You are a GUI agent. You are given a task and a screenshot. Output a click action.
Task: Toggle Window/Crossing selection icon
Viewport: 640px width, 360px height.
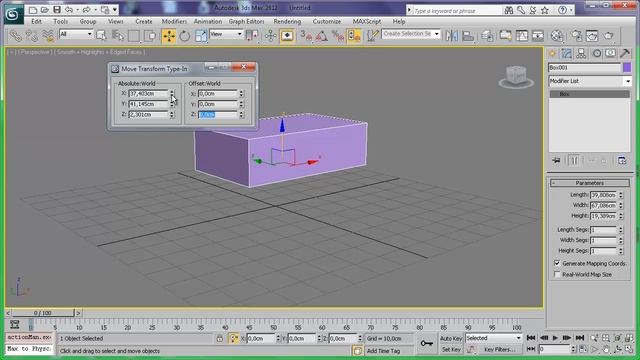tap(150, 36)
